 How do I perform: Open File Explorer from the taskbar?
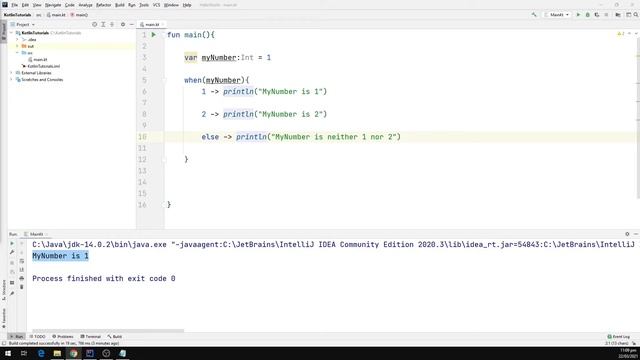[x=57, y=353]
